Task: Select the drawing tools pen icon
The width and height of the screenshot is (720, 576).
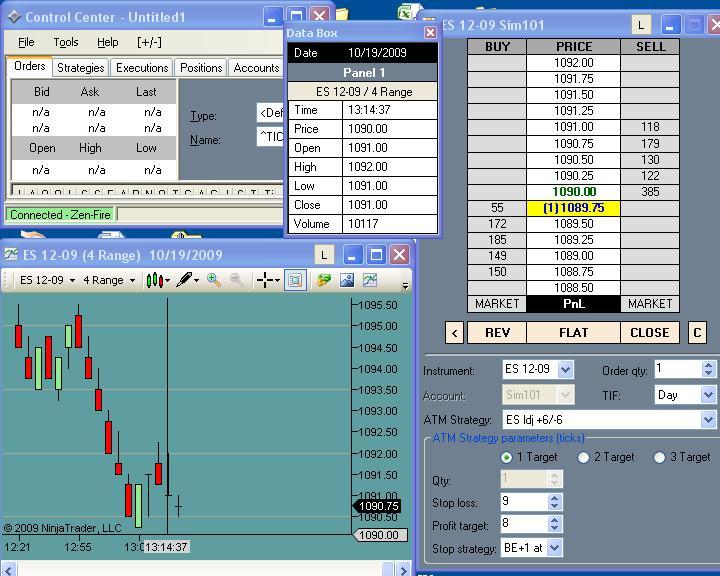Action: click(x=185, y=280)
